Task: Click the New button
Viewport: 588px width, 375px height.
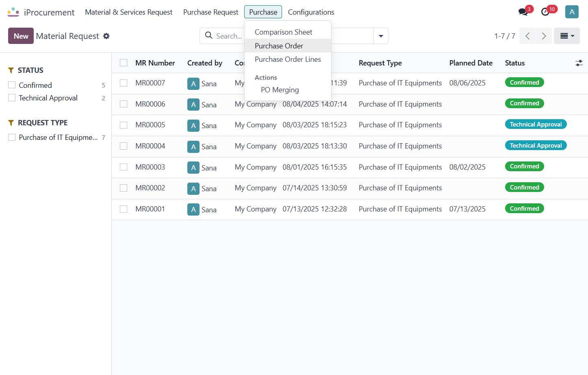Action: click(x=21, y=36)
